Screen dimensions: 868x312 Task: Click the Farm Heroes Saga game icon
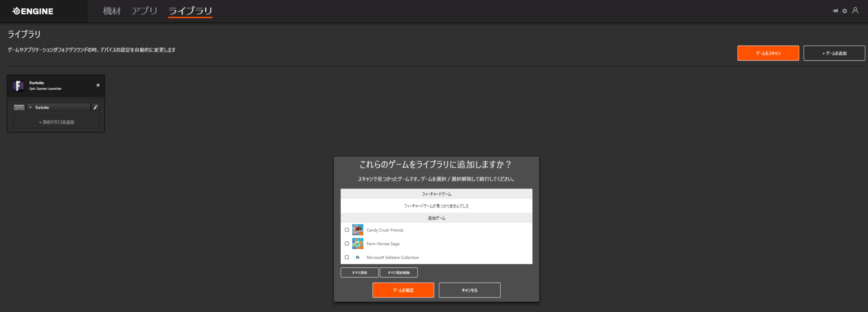358,243
